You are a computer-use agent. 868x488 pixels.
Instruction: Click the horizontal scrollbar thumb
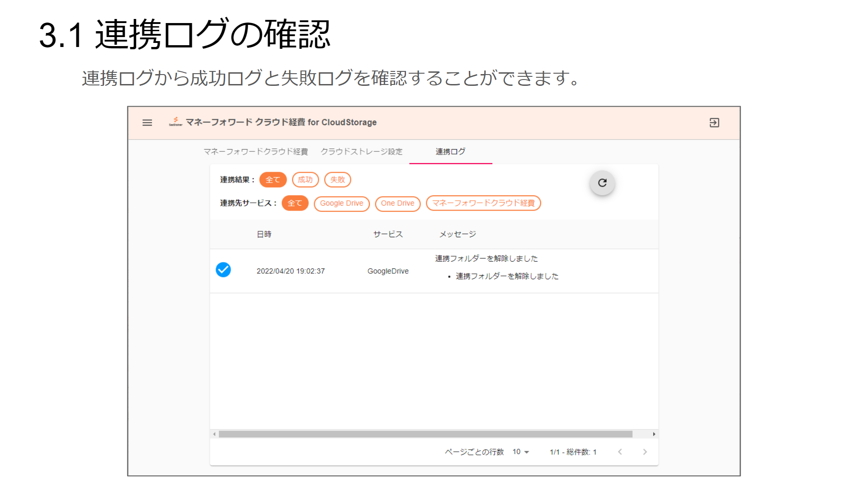point(425,434)
